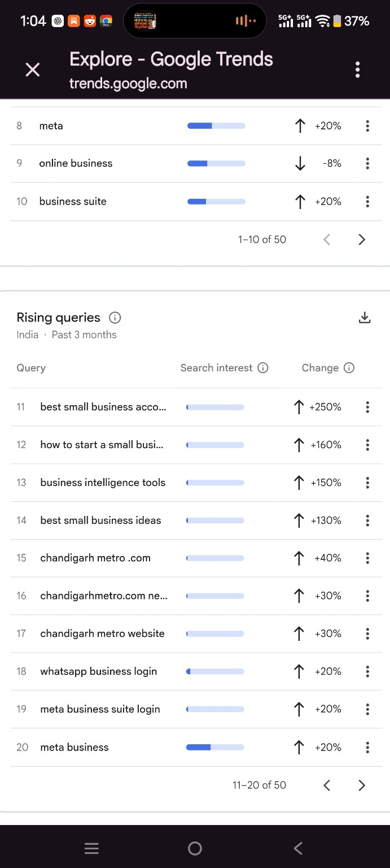
Task: Open options for how to start a small busi... row
Action: (x=367, y=445)
